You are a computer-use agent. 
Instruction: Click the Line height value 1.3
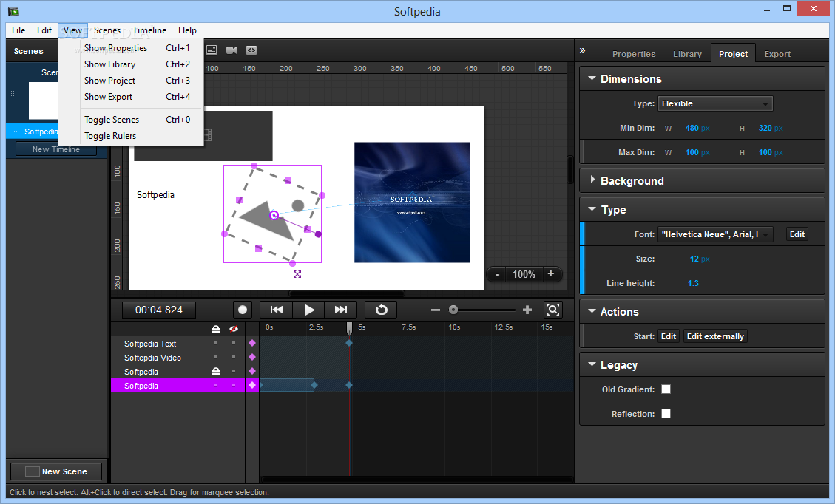(693, 283)
